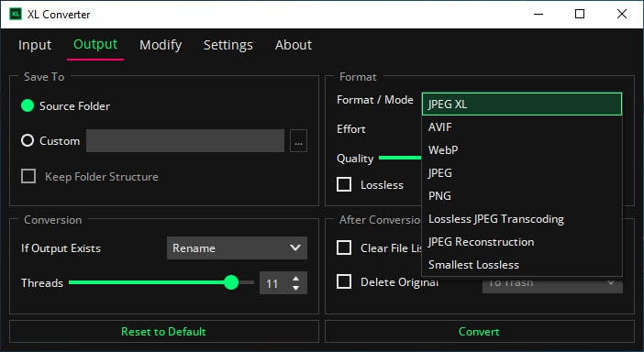
Task: Click the XL Converter app logo icon
Action: click(16, 14)
